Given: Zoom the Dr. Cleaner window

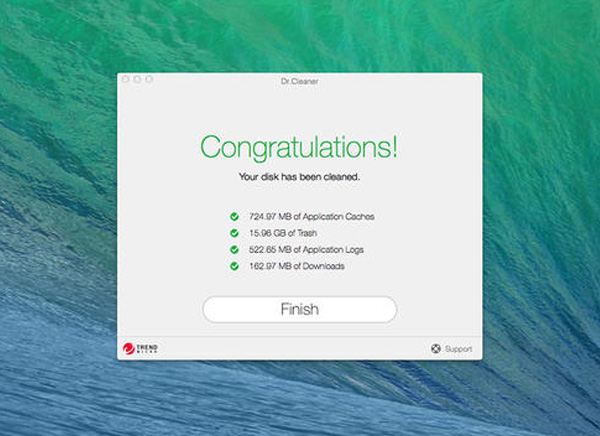Looking at the screenshot, I should pyautogui.click(x=149, y=79).
